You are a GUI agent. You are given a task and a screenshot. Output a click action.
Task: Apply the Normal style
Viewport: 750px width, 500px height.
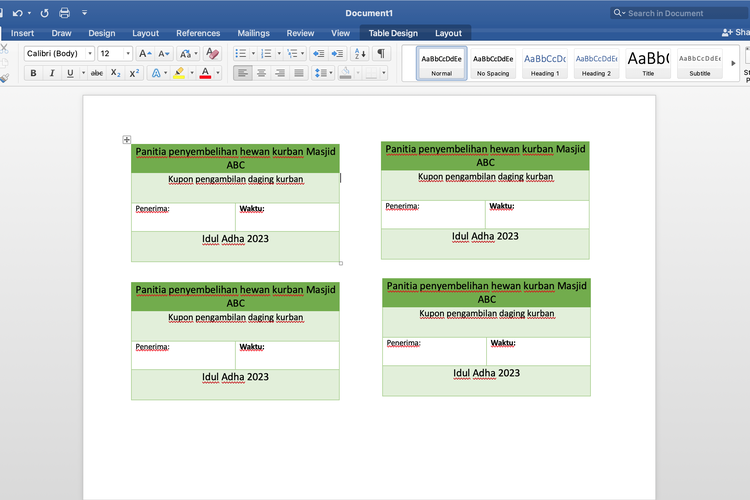pyautogui.click(x=441, y=63)
